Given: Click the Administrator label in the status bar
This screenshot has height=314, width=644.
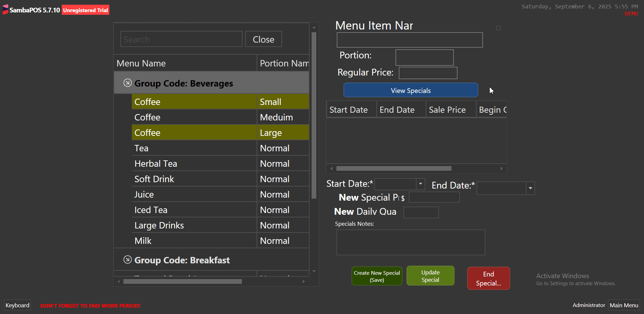Looking at the screenshot, I should coord(589,305).
